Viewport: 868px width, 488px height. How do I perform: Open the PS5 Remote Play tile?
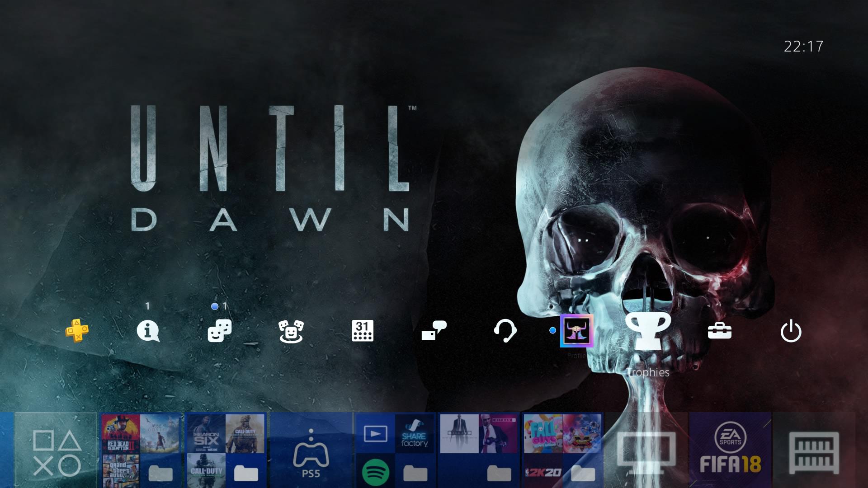(312, 452)
